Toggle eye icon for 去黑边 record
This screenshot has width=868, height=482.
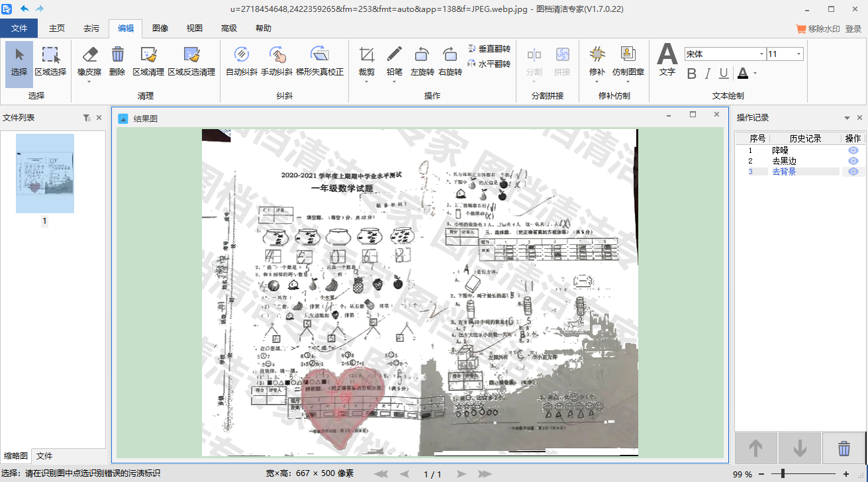point(853,161)
